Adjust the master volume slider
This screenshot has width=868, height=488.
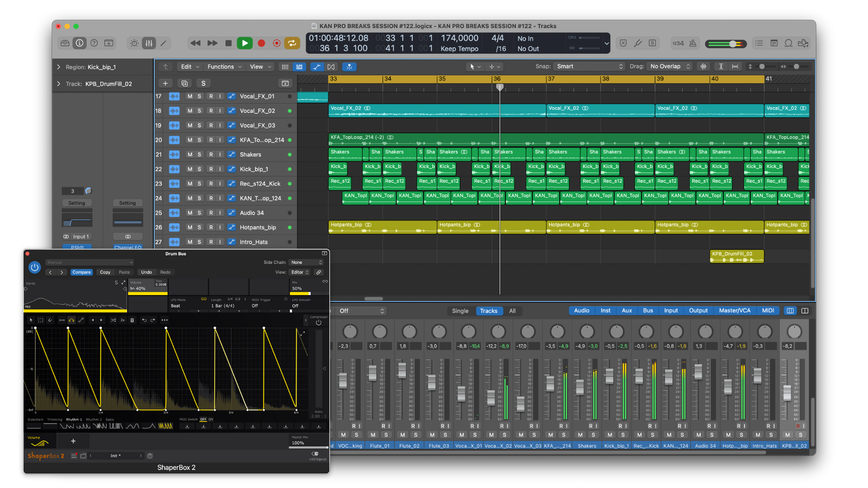732,44
